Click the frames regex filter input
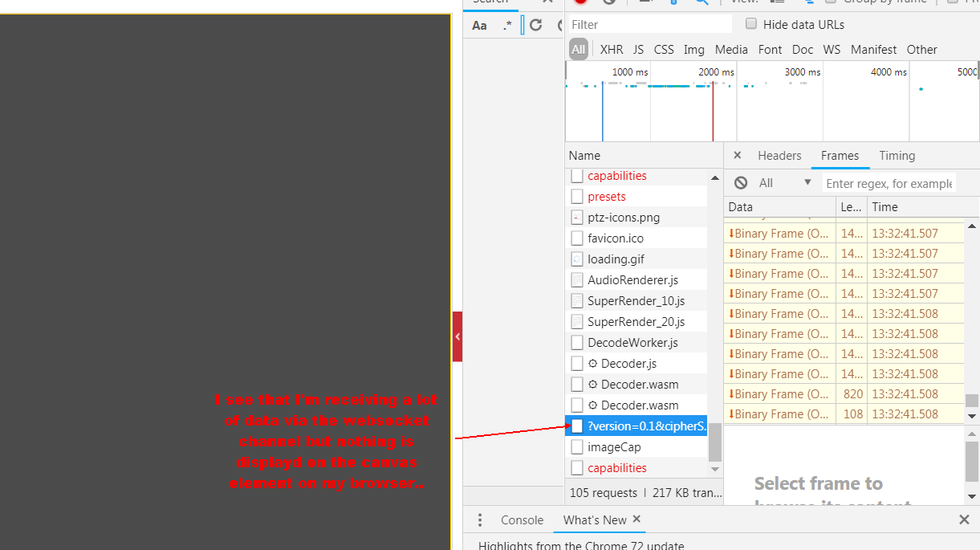This screenshot has width=980, height=550. pyautogui.click(x=889, y=184)
